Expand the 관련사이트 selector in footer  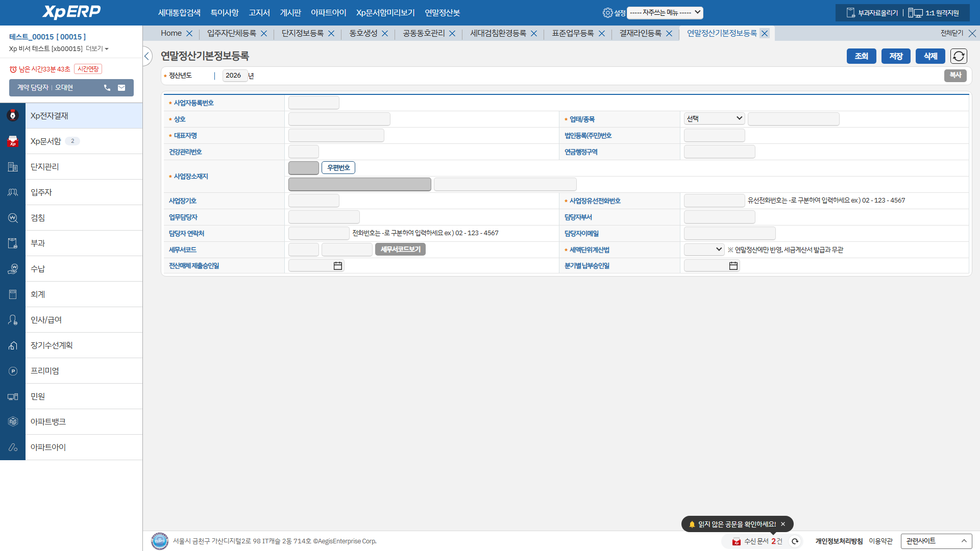click(936, 541)
